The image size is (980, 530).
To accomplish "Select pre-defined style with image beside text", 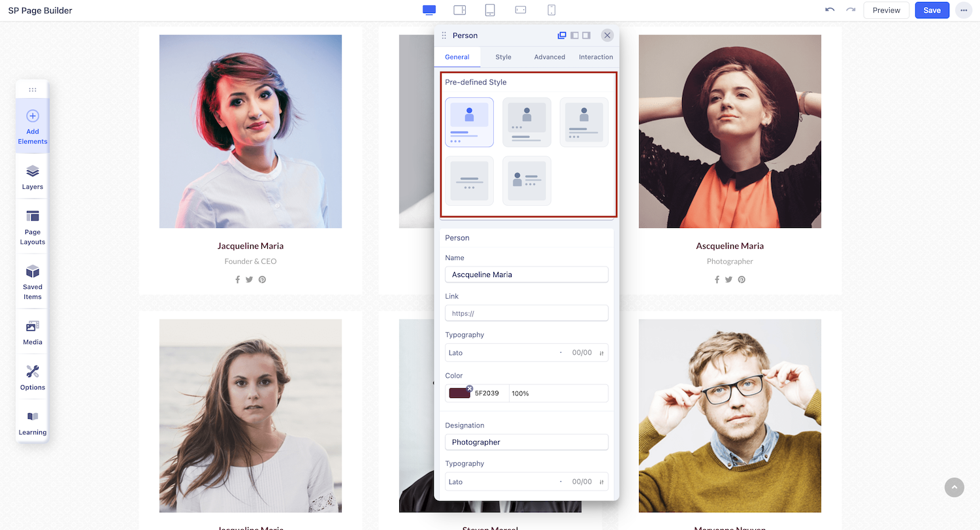I will pos(527,181).
